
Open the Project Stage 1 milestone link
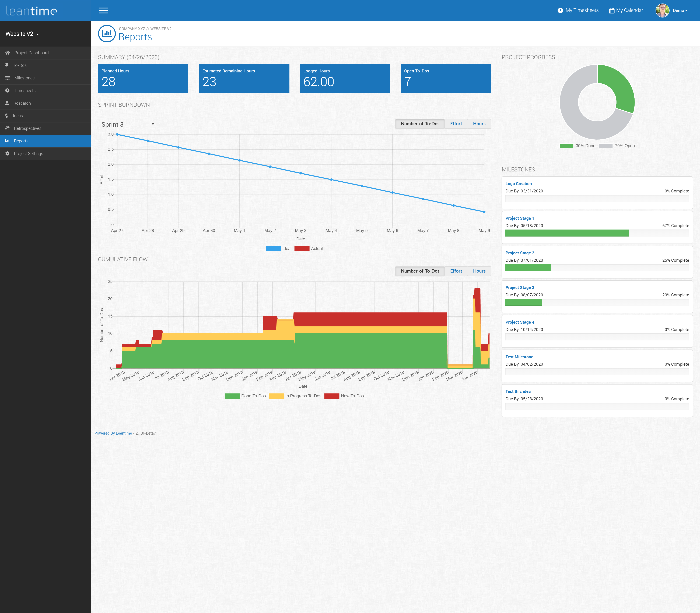(519, 218)
